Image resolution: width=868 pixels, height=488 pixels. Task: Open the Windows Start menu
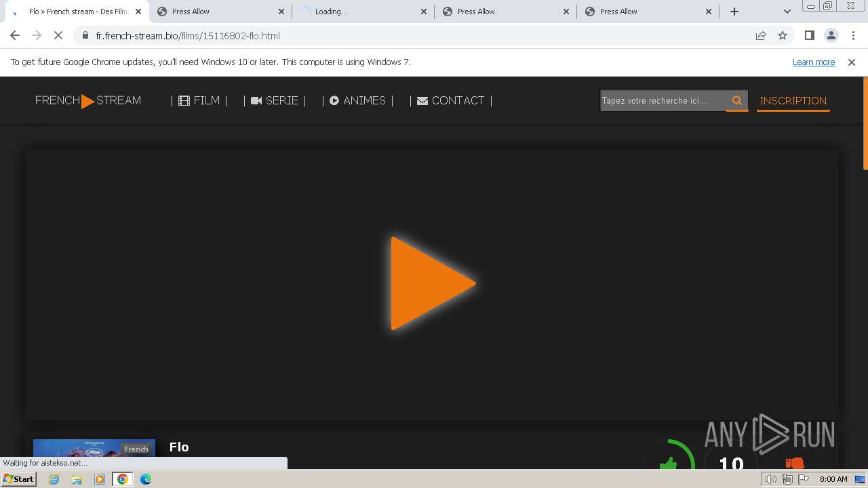click(18, 479)
